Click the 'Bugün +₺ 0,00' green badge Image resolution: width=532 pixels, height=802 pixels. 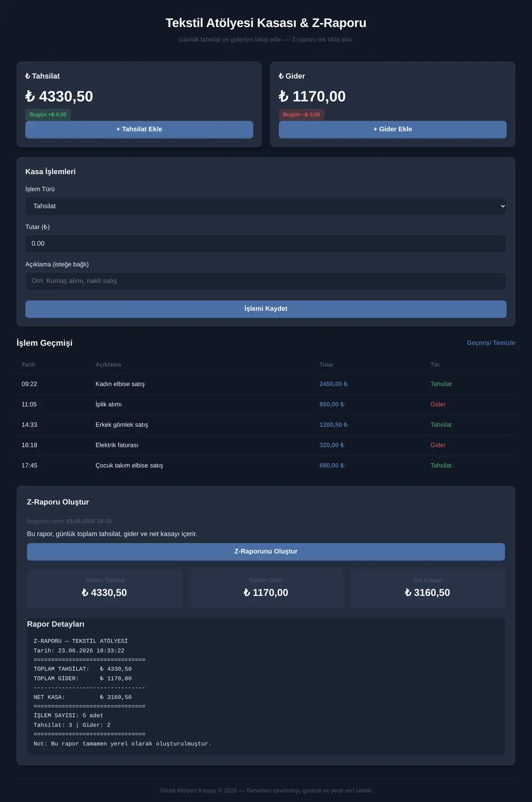point(48,115)
